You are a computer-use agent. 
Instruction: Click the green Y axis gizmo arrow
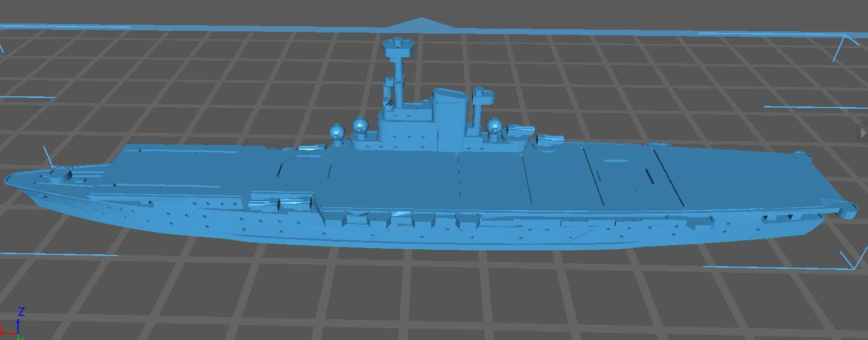pos(20,337)
